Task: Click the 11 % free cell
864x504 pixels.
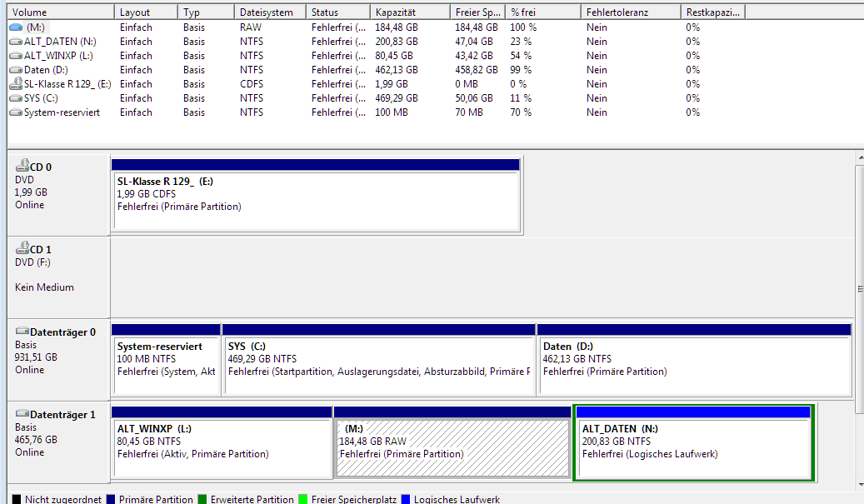Action: pyautogui.click(x=521, y=98)
